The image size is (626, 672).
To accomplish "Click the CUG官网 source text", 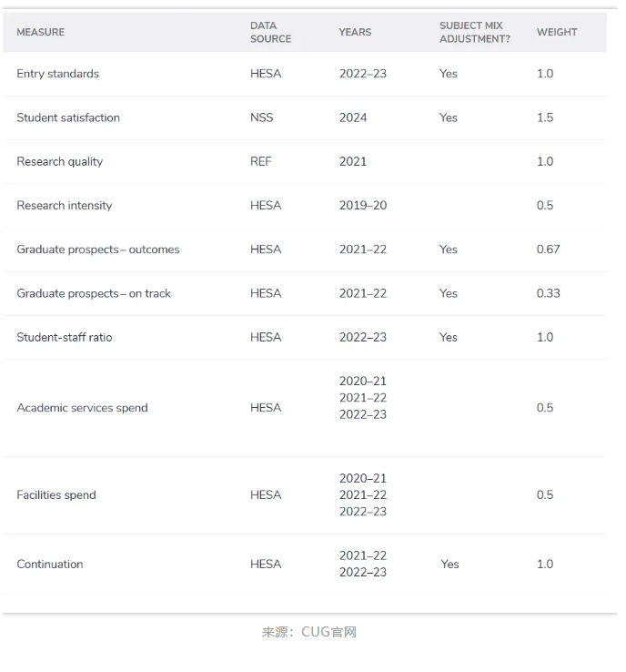I will point(328,632).
